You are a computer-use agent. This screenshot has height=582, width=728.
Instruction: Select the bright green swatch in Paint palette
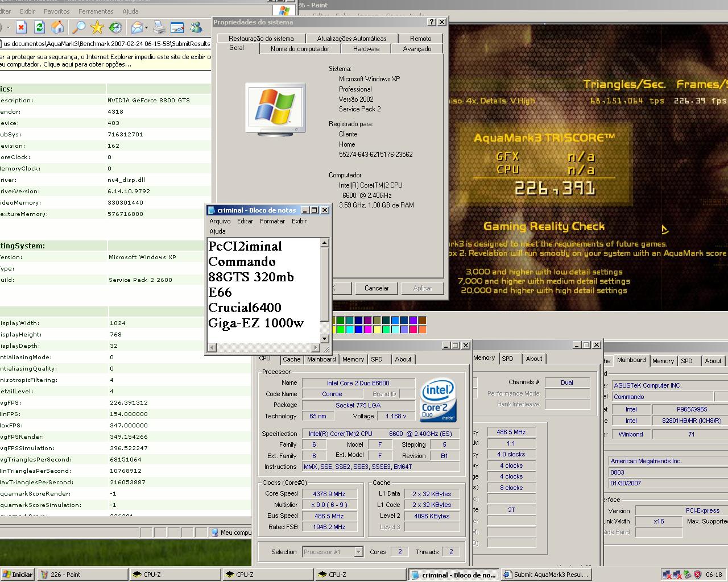340,329
